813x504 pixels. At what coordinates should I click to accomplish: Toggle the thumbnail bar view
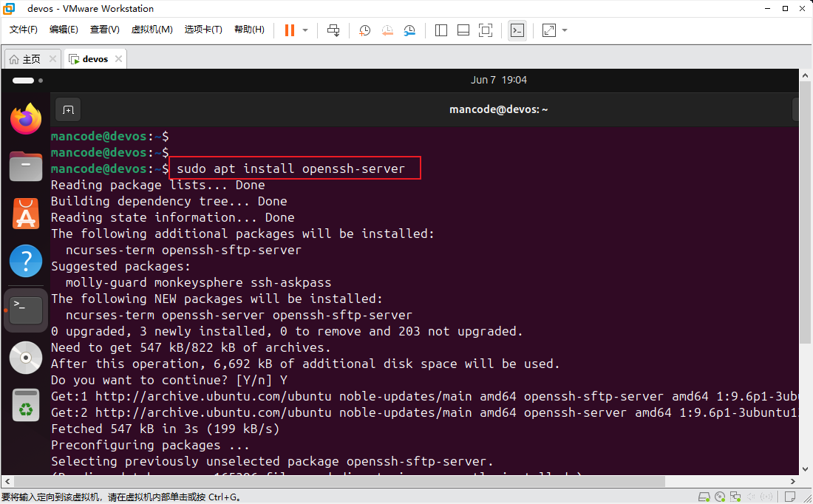(463, 30)
